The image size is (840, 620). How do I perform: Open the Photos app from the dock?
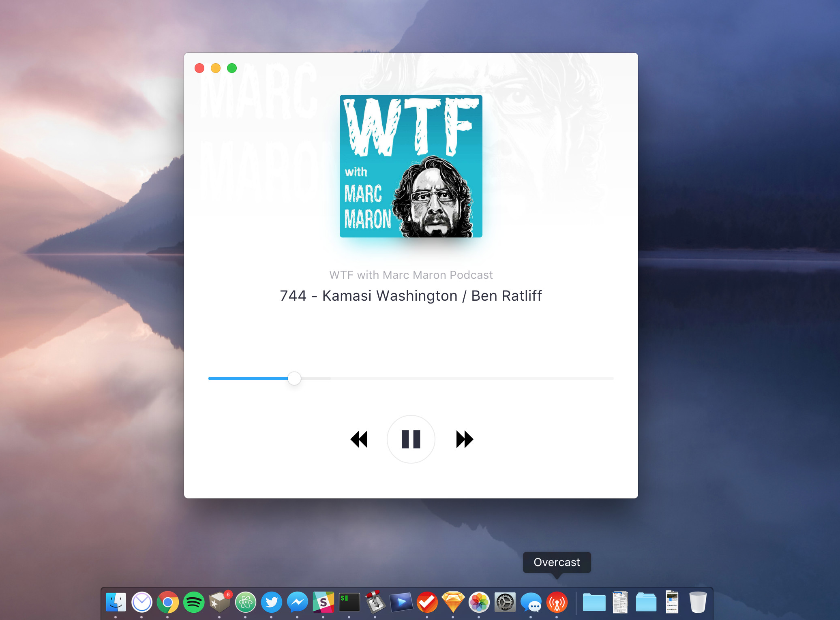[x=479, y=602]
